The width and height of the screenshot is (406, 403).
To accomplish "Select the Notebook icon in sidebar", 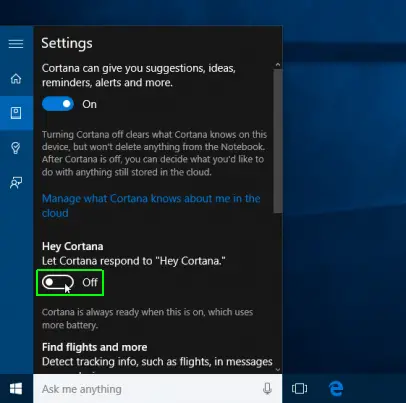I will pyautogui.click(x=16, y=113).
